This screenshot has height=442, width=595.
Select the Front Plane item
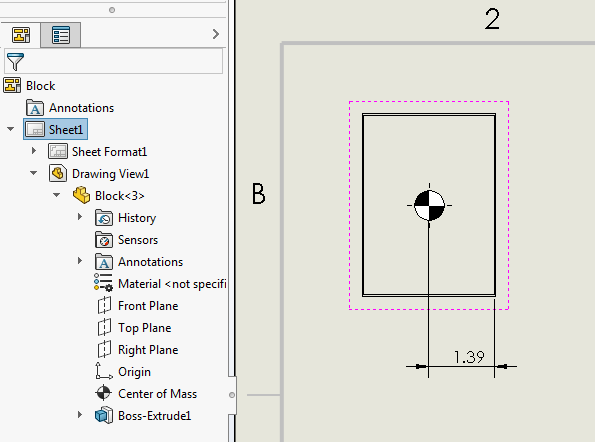click(148, 306)
